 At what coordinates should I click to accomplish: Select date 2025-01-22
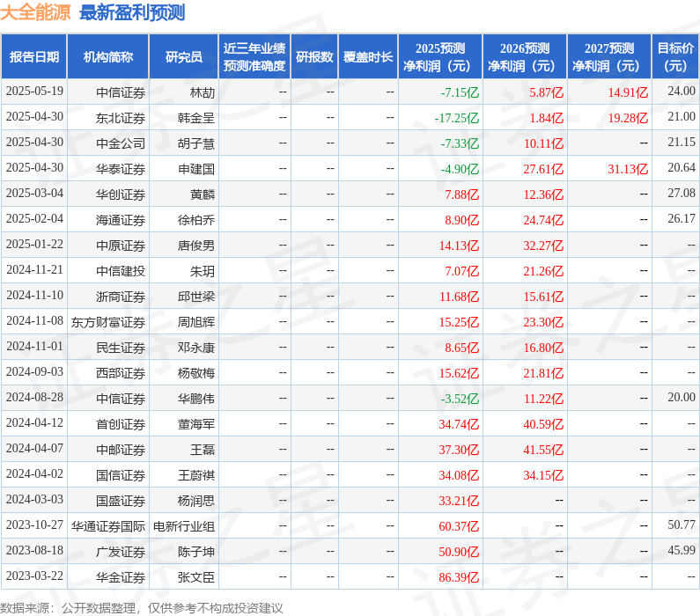point(34,245)
